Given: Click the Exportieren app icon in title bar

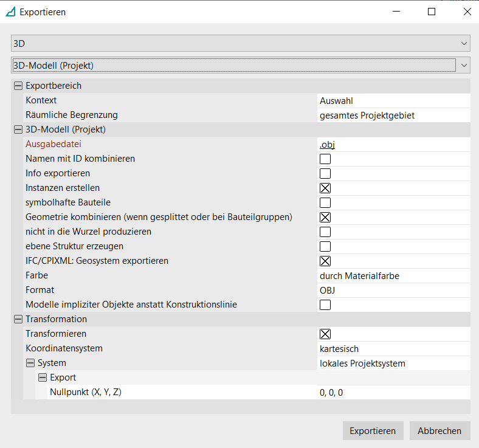Looking at the screenshot, I should (x=10, y=12).
